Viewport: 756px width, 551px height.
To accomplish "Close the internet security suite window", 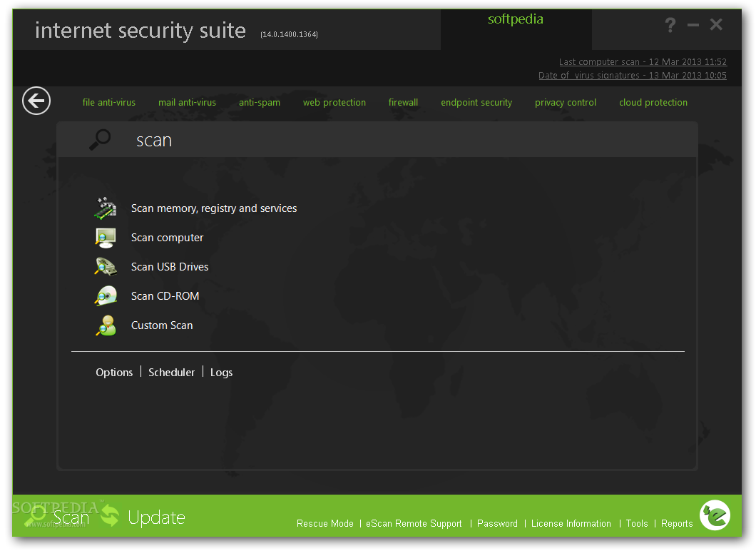I will (716, 24).
